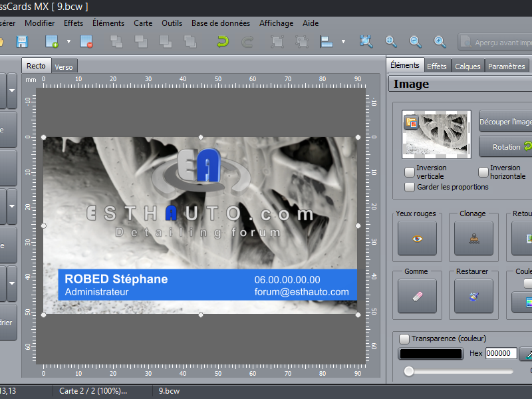Expand the middle left sidebar dropdown arrow
532x399 pixels.
tap(12, 206)
